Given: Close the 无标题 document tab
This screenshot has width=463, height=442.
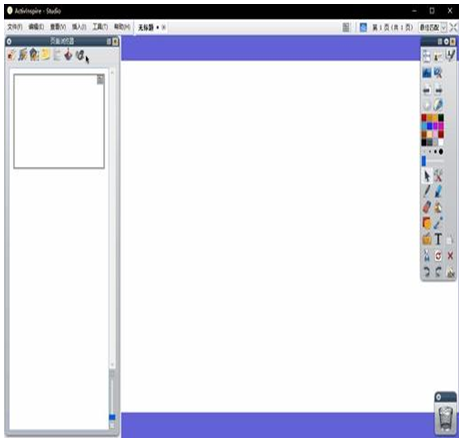Looking at the screenshot, I should 164,27.
